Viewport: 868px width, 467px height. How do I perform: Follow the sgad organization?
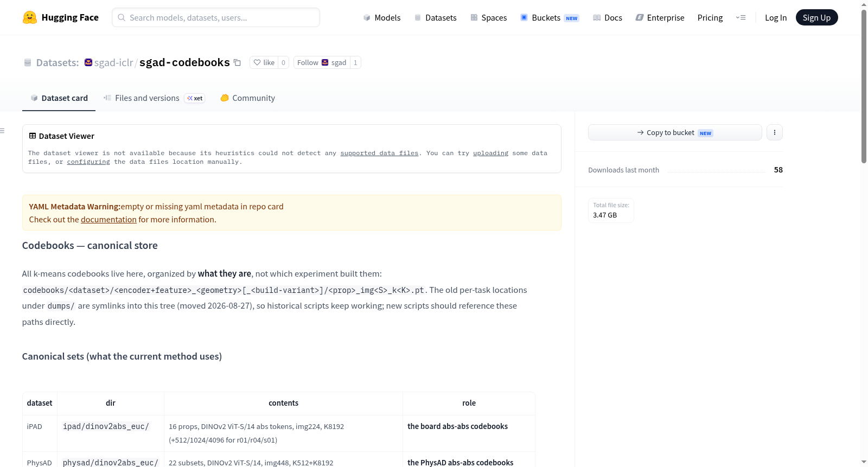pos(322,62)
